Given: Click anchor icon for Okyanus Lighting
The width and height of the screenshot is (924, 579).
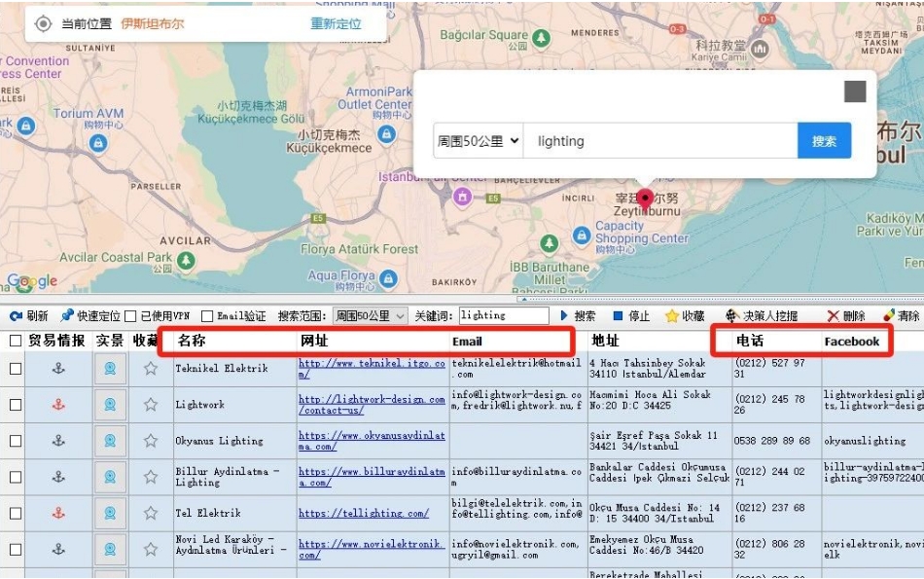Looking at the screenshot, I should click(58, 441).
